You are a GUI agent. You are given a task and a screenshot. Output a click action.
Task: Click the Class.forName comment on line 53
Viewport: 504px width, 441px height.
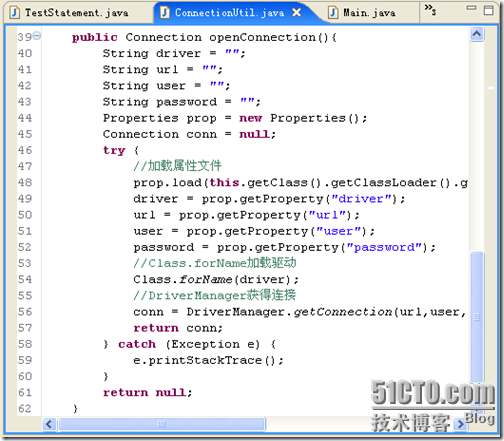(x=215, y=263)
